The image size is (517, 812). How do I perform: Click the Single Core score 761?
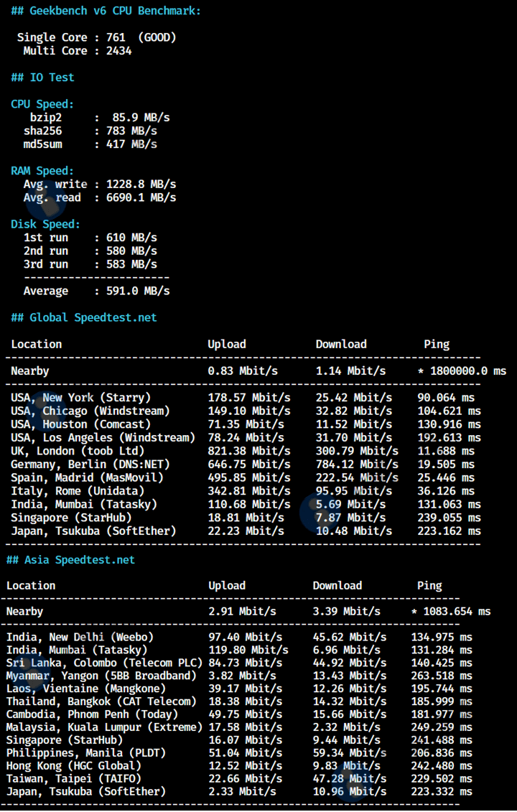(116, 37)
